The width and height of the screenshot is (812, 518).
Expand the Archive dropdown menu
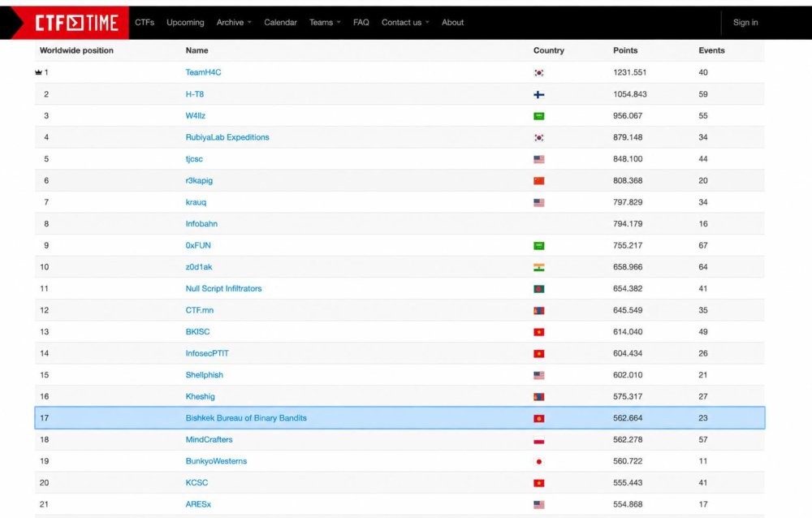(234, 22)
